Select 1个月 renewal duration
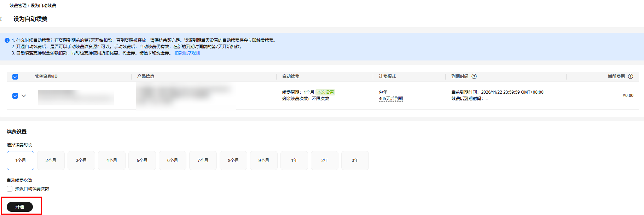 (x=21, y=161)
